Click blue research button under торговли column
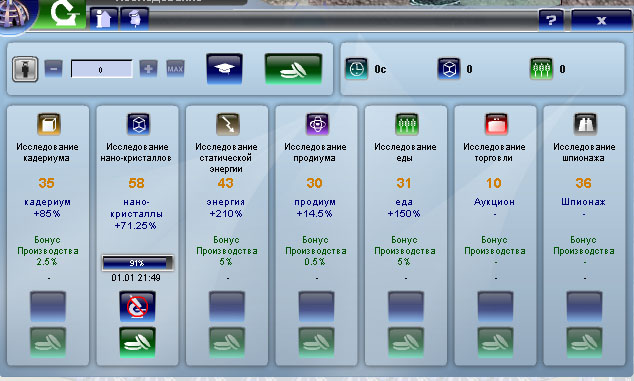 495,306
